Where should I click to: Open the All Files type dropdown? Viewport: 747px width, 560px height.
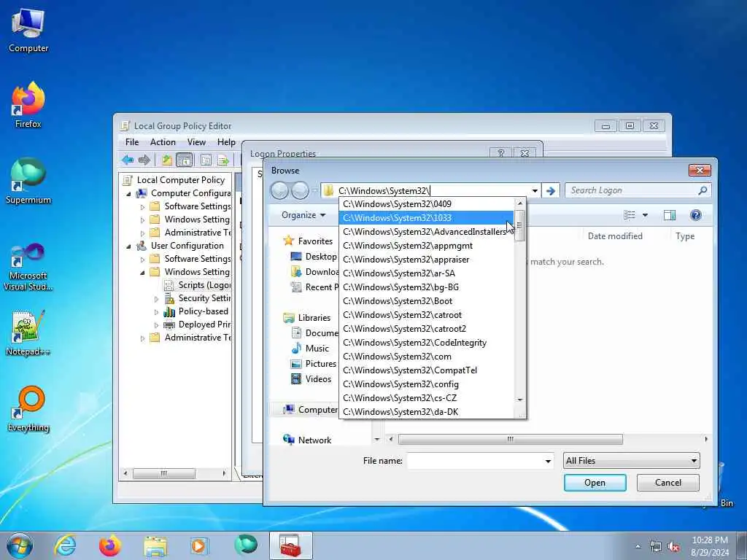click(x=631, y=461)
